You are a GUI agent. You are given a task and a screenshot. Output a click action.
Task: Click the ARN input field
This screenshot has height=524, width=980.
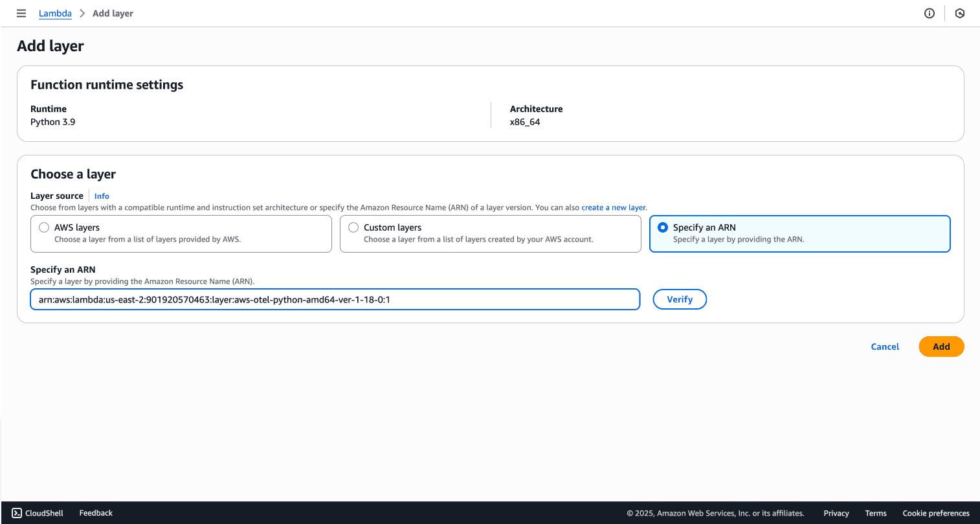tap(335, 299)
